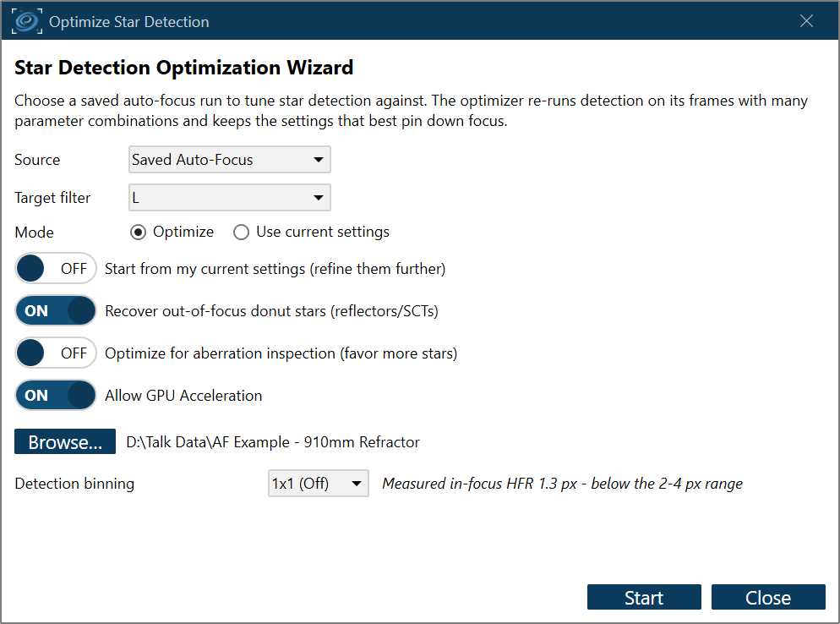Click the folder path D:\Talk Data\AF Example
The image size is (840, 624).
(273, 441)
